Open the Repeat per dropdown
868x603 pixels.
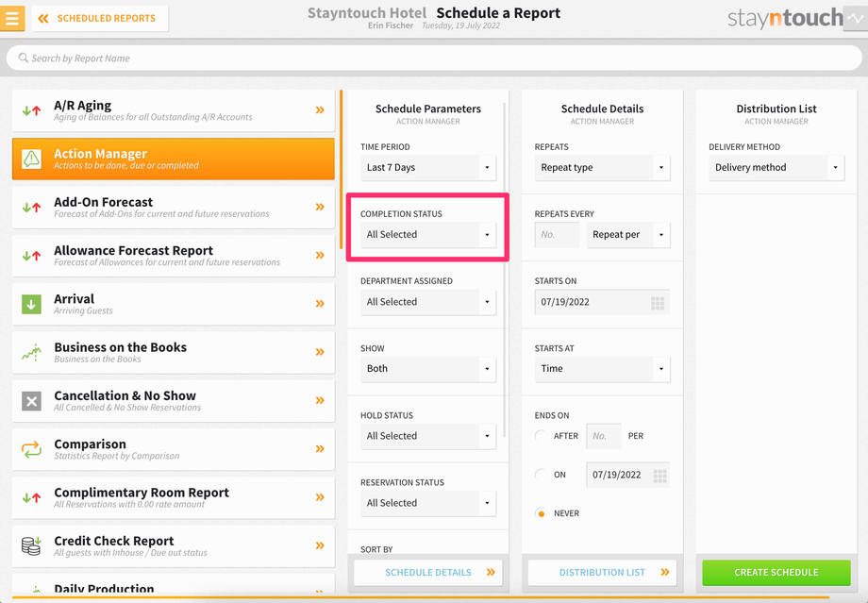click(628, 235)
